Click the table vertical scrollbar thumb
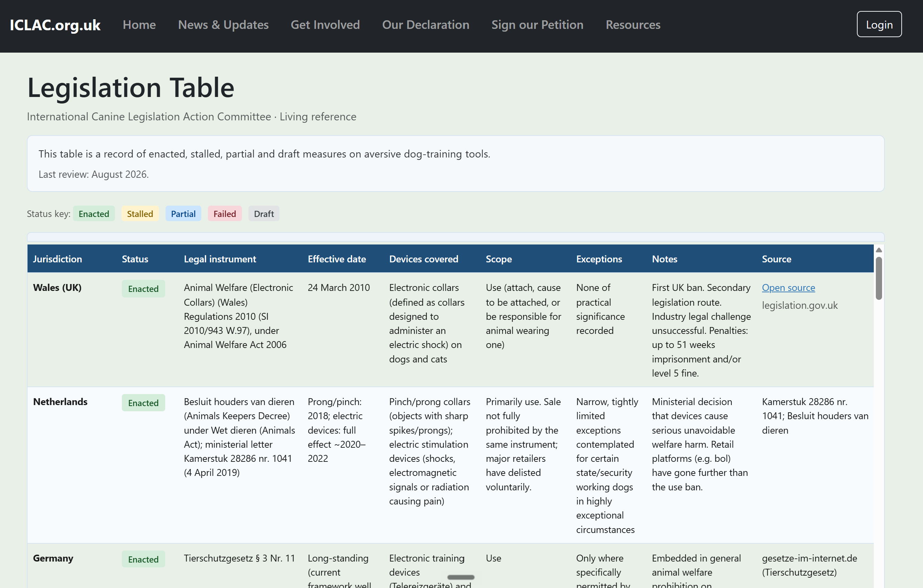Screen dimensions: 923x588 point(879,279)
